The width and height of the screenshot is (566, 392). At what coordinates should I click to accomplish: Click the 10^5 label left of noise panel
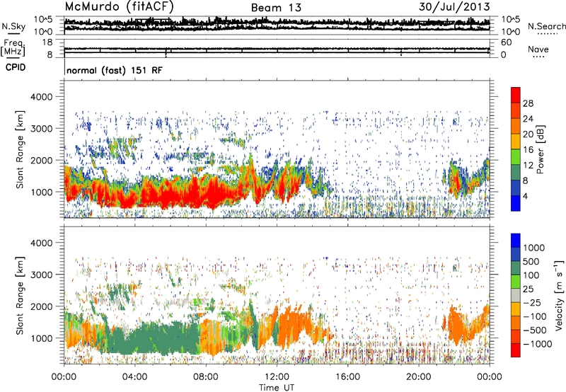coord(43,19)
